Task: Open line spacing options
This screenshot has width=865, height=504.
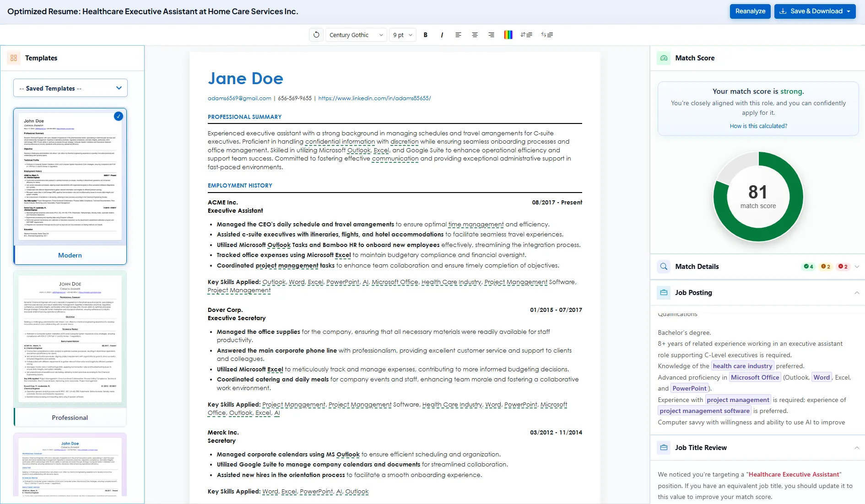Action: (x=526, y=35)
